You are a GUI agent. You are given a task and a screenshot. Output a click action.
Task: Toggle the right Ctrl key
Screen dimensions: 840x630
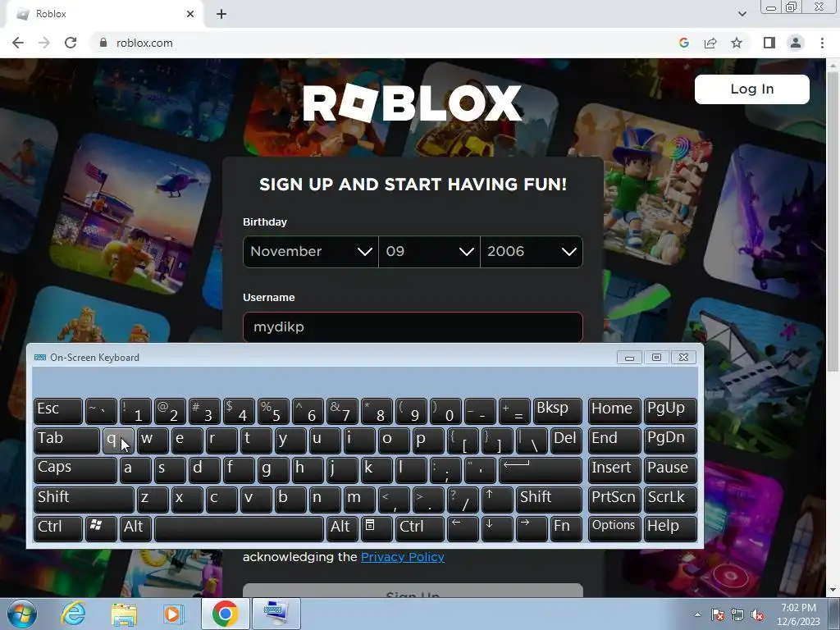click(419, 528)
